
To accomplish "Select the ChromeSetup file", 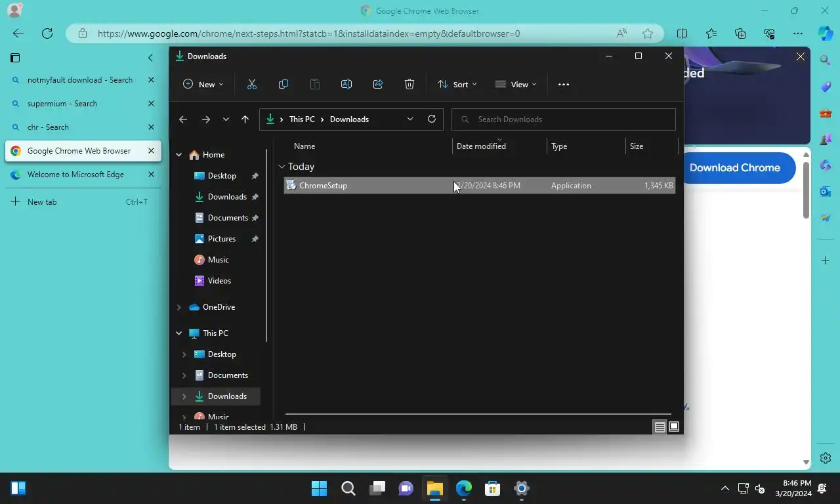I will 479,186.
